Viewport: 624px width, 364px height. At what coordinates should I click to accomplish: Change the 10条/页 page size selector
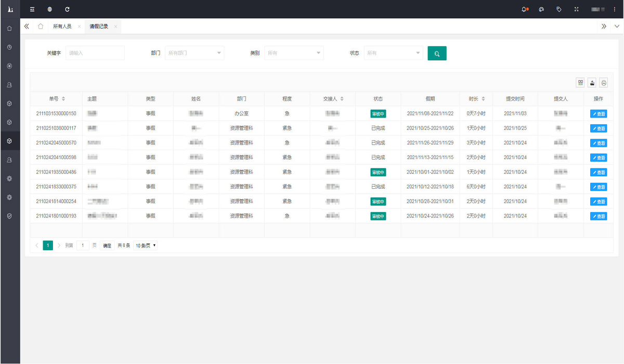pyautogui.click(x=146, y=245)
